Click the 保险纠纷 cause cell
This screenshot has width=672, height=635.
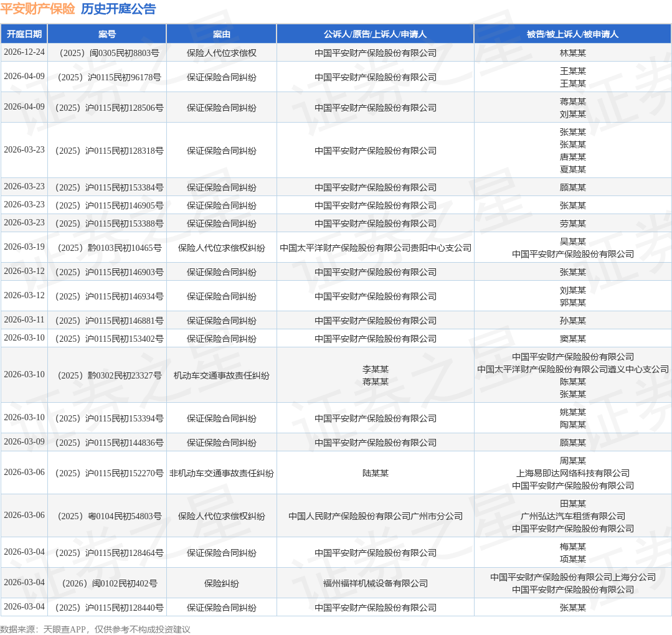click(222, 583)
